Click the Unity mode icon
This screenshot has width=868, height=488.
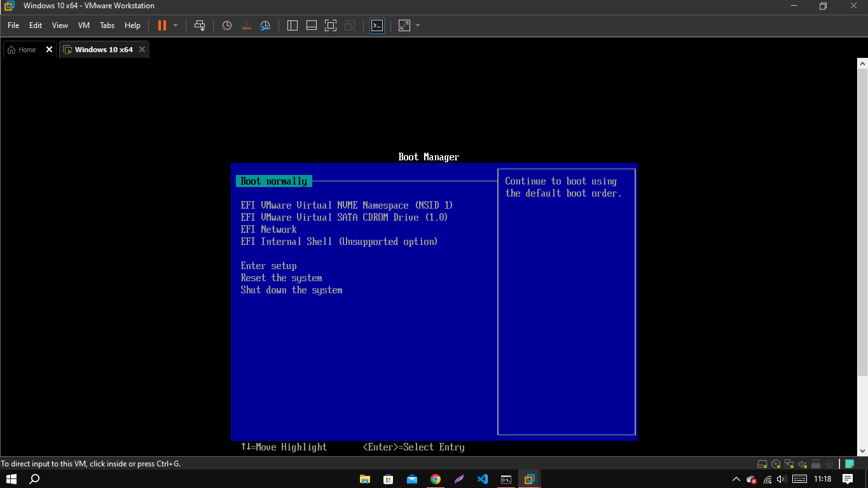[x=349, y=25]
